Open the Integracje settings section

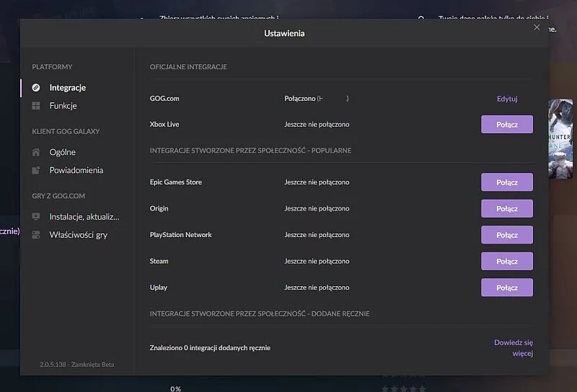point(68,87)
